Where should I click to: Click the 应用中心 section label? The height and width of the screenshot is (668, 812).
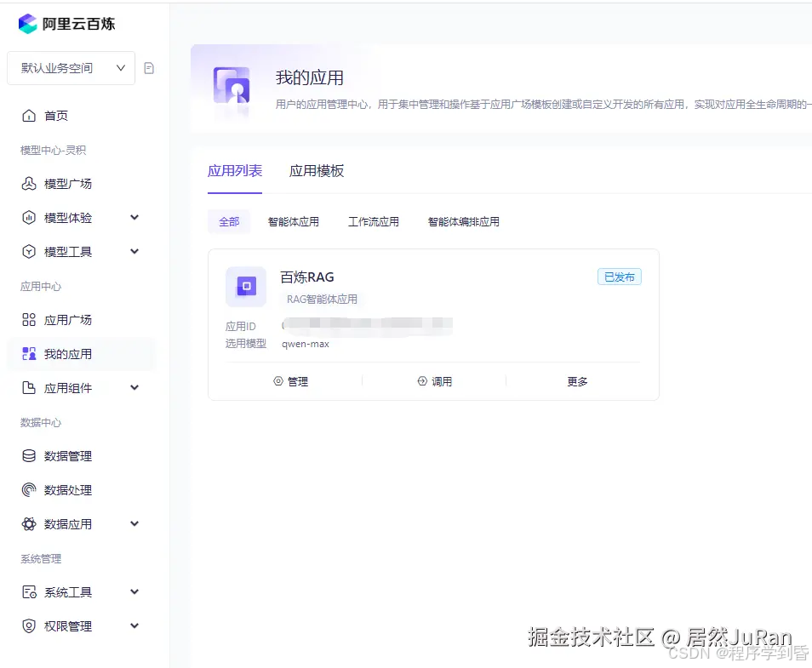41,286
